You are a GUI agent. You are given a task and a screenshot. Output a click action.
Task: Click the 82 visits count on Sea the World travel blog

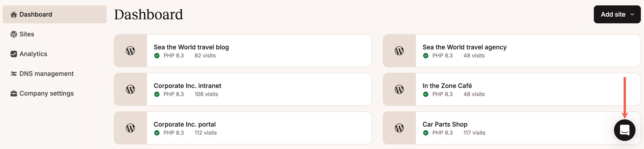[x=205, y=55]
